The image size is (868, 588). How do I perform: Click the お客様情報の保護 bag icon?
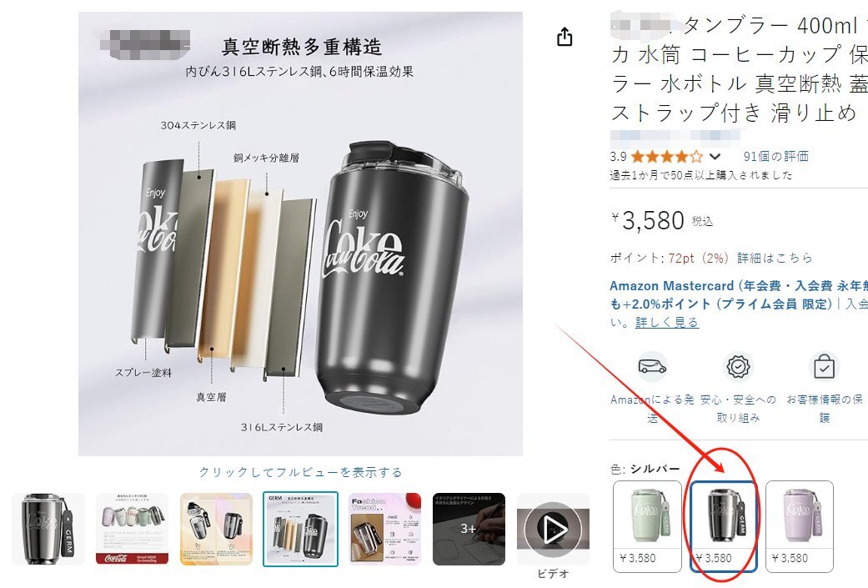click(825, 366)
